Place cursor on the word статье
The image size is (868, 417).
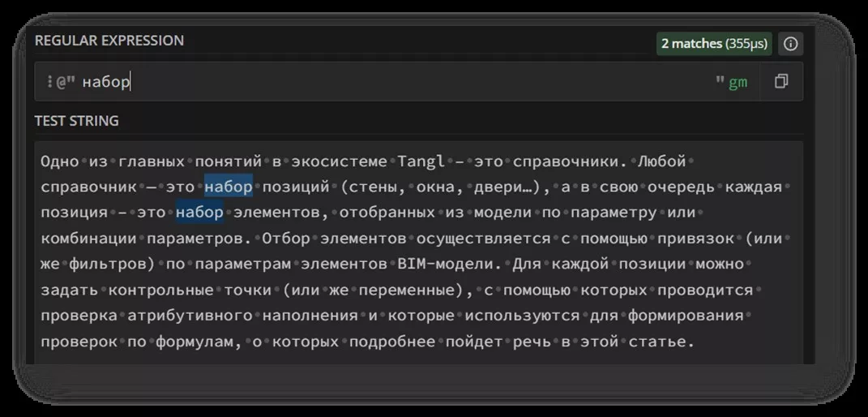pyautogui.click(x=667, y=342)
